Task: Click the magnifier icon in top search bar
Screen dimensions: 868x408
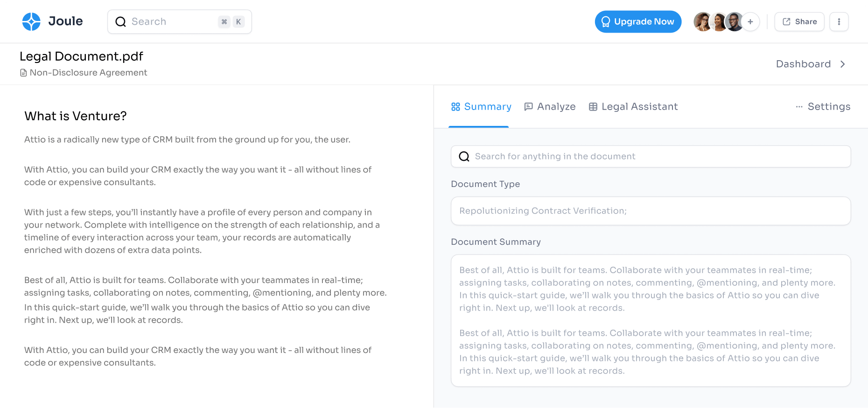Action: (x=120, y=22)
